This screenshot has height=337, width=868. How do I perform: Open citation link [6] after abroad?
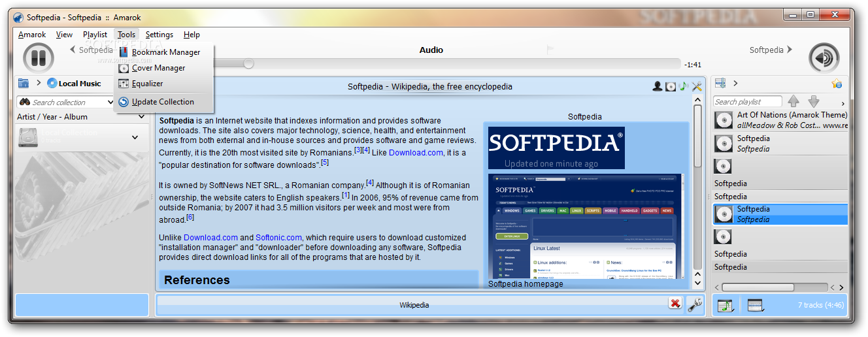pos(190,217)
